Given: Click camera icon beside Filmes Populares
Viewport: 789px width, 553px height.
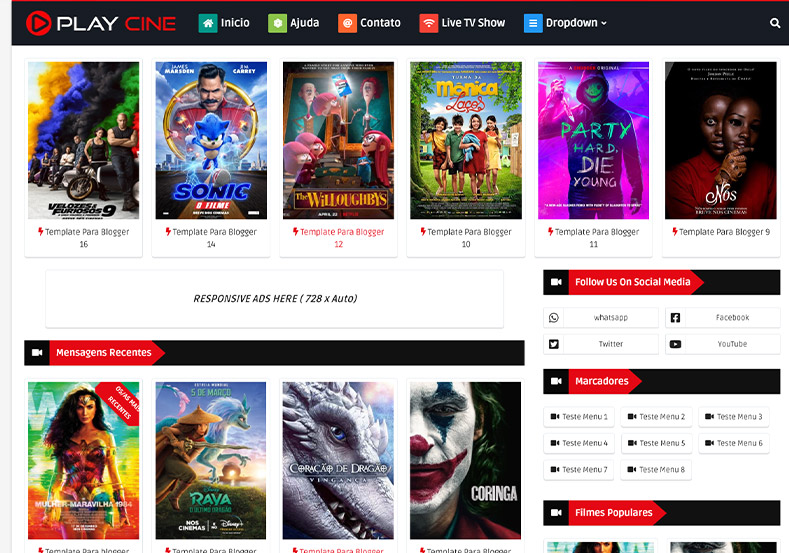Looking at the screenshot, I should point(556,513).
